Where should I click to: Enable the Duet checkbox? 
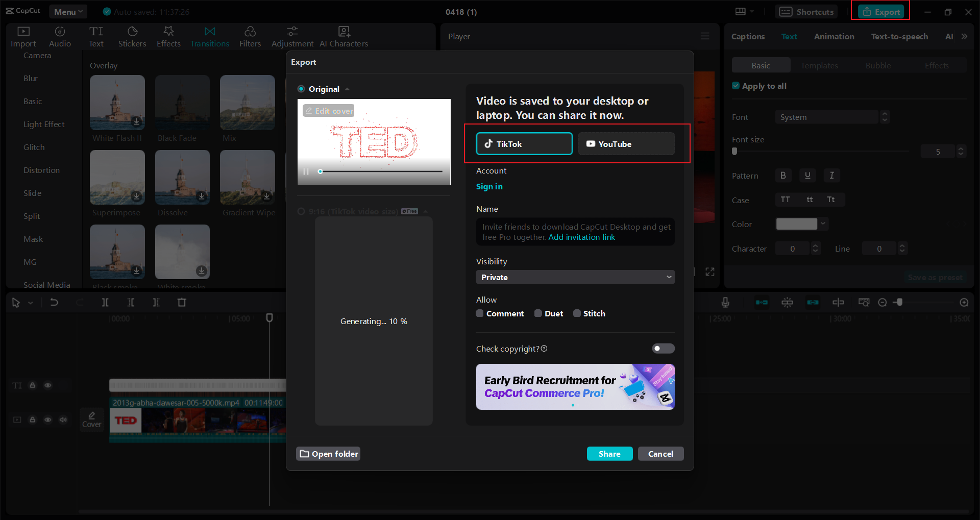[x=538, y=313]
